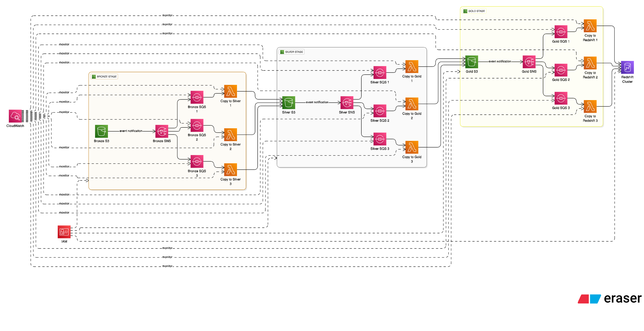Click the IAM identity icon
This screenshot has width=644, height=331.
click(64, 232)
